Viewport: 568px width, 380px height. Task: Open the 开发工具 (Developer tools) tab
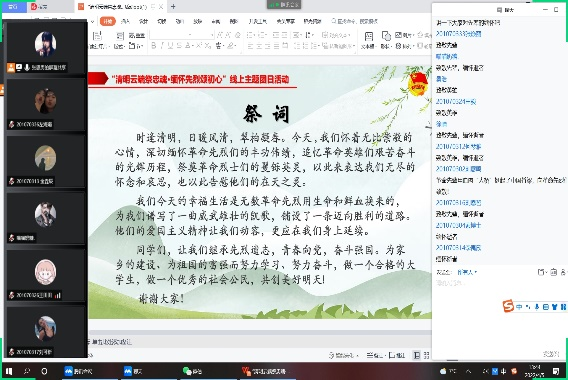[x=258, y=21]
